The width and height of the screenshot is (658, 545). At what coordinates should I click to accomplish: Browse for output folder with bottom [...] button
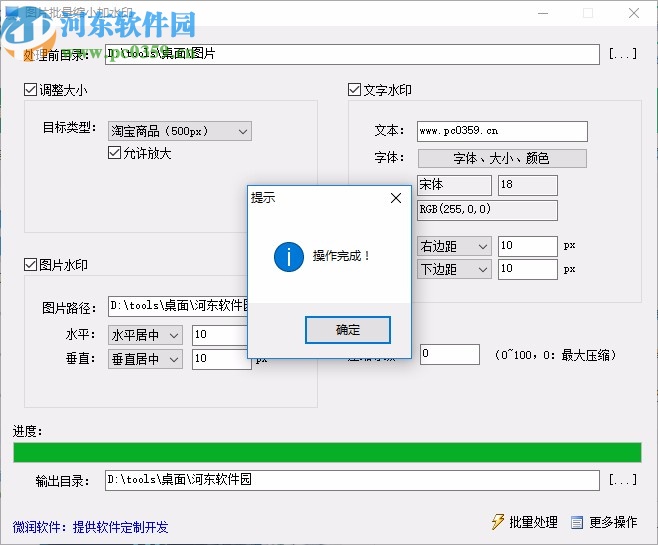tap(623, 480)
